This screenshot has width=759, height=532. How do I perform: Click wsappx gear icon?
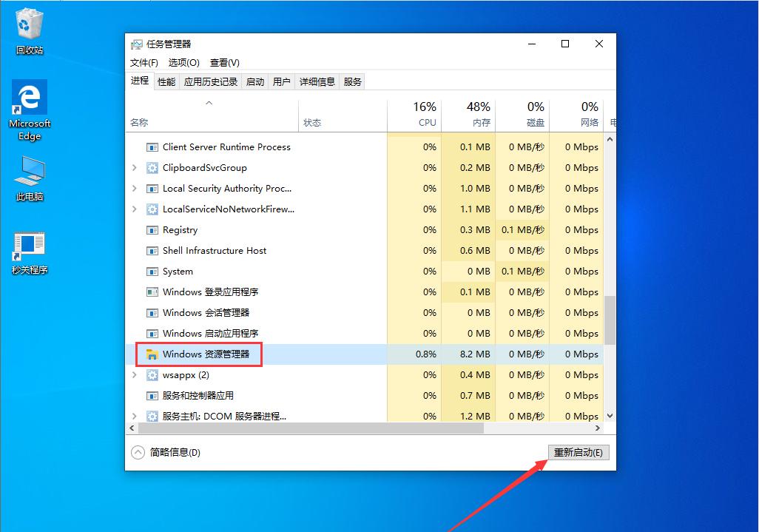coord(152,375)
